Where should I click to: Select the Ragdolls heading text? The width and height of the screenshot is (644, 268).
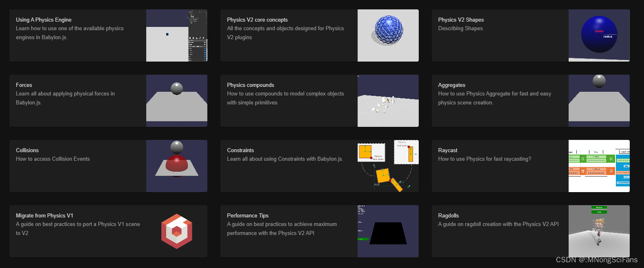448,215
